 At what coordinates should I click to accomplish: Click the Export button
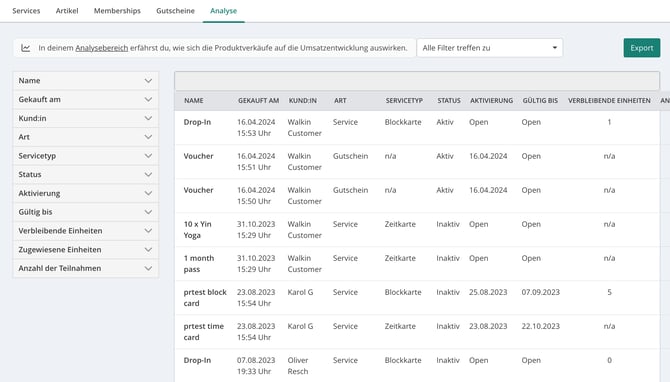pyautogui.click(x=642, y=48)
